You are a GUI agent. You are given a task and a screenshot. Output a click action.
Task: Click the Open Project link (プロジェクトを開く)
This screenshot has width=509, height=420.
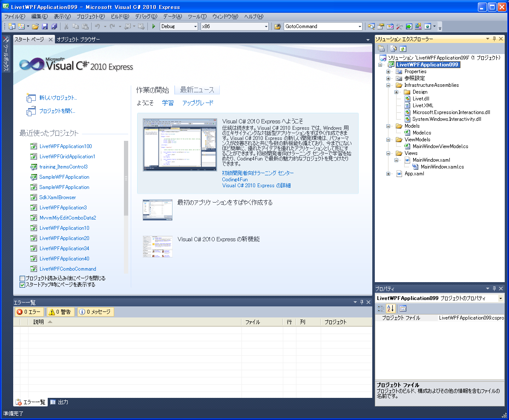[x=57, y=111]
